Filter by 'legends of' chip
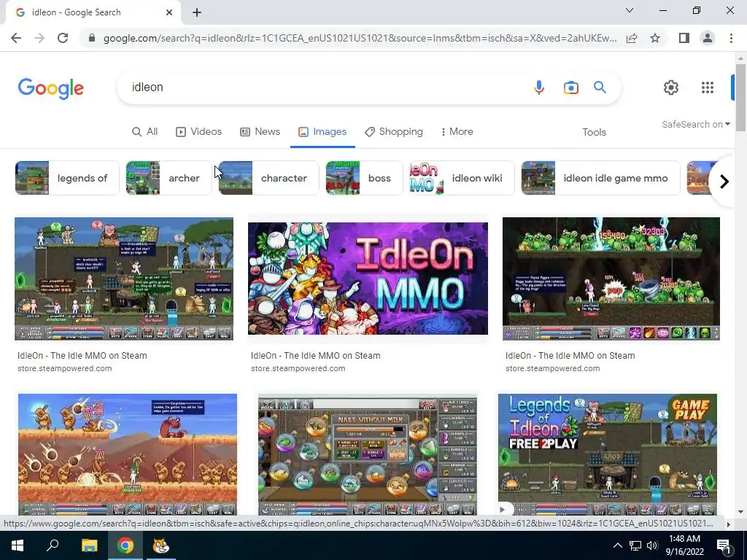The image size is (747, 560). click(x=66, y=178)
